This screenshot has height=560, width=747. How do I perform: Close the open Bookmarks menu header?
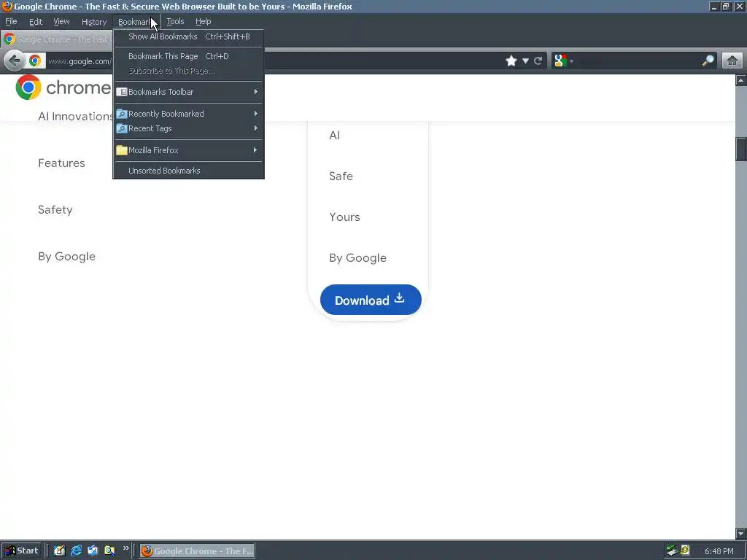[x=136, y=21]
